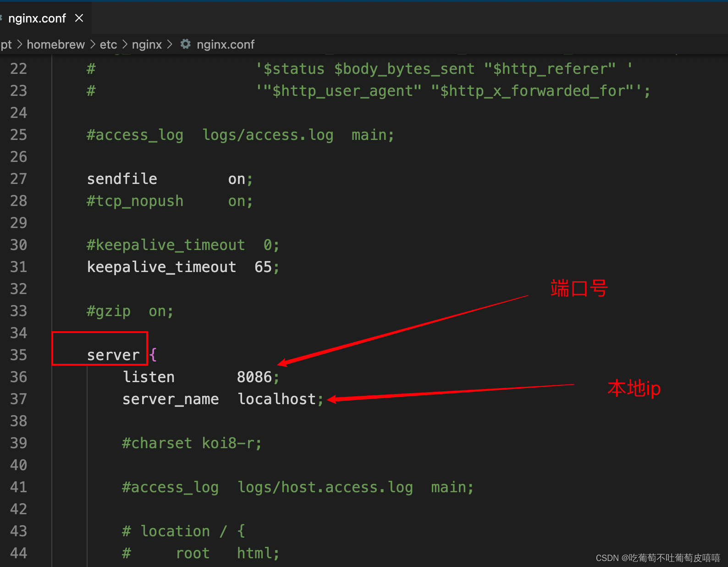This screenshot has height=567, width=728.
Task: Click line number 27 in the gutter
Action: coord(18,179)
